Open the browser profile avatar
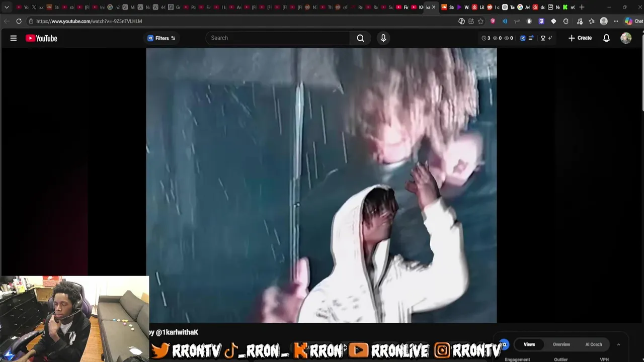The image size is (644, 362). [x=604, y=21]
